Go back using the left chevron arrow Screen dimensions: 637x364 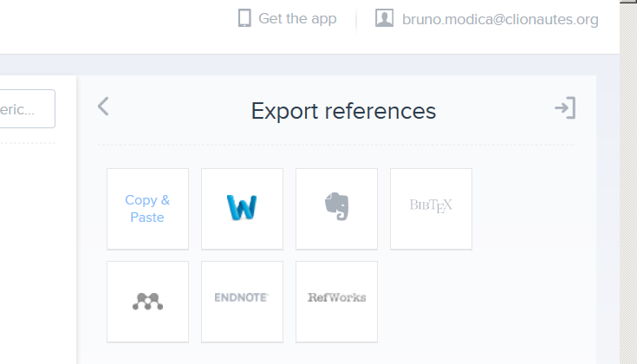point(103,107)
